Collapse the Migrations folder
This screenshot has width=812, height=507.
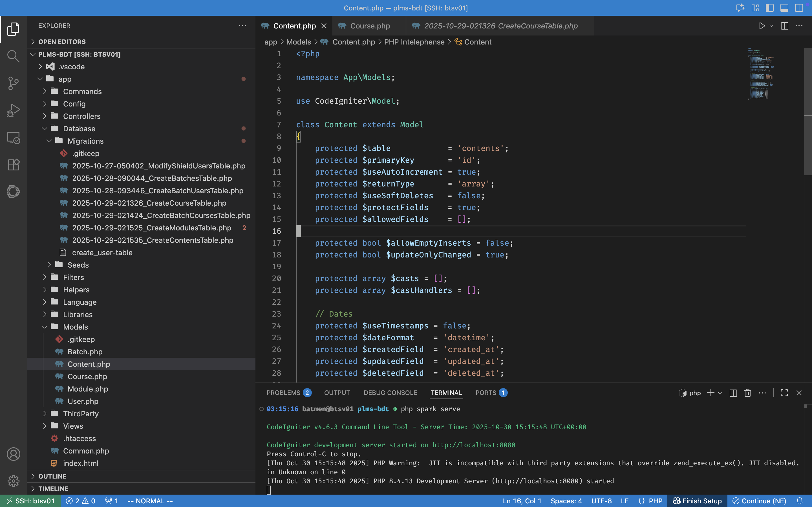click(x=85, y=141)
